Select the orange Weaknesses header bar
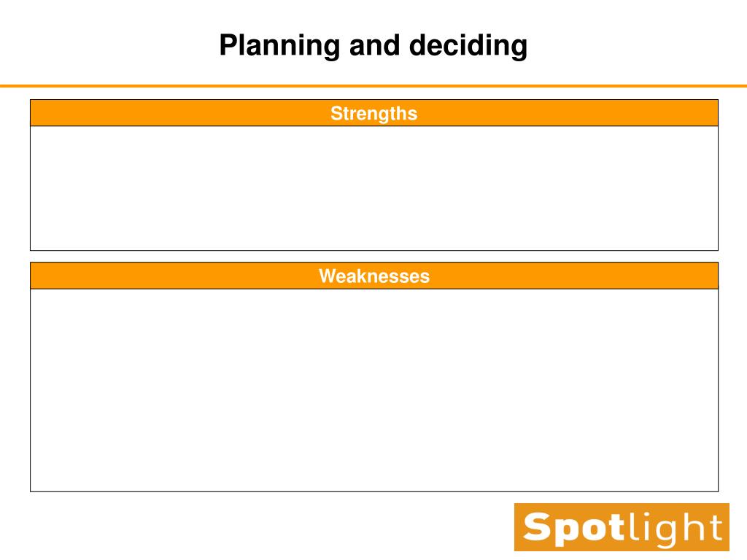The height and width of the screenshot is (560, 747). pyautogui.click(x=374, y=276)
